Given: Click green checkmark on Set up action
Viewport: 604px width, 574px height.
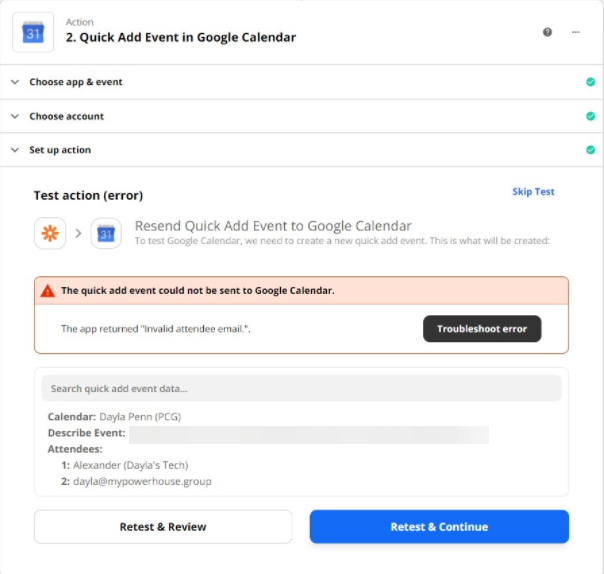Looking at the screenshot, I should pos(590,150).
